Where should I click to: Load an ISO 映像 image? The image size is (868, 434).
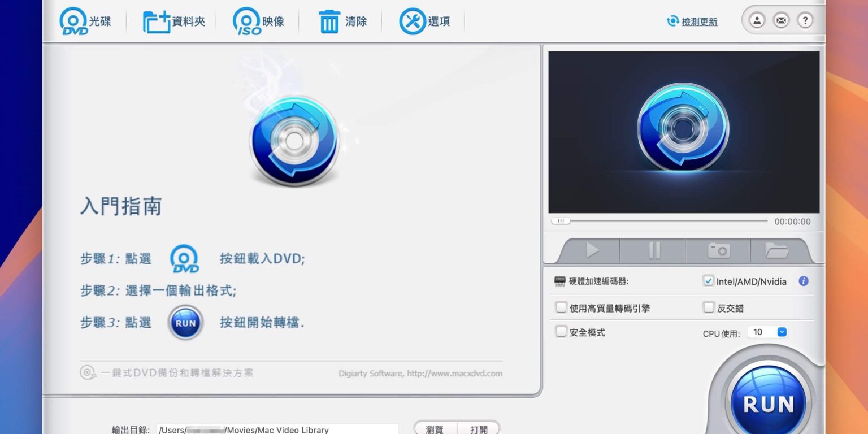point(247,21)
